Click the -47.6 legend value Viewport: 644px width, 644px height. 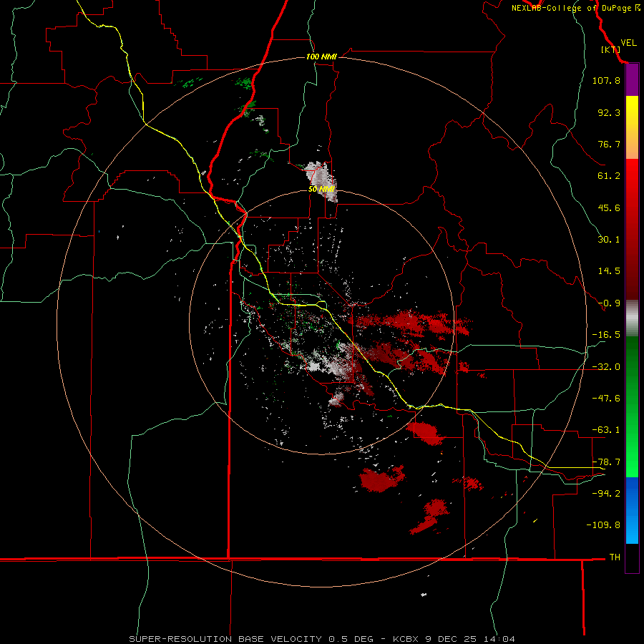[606, 399]
